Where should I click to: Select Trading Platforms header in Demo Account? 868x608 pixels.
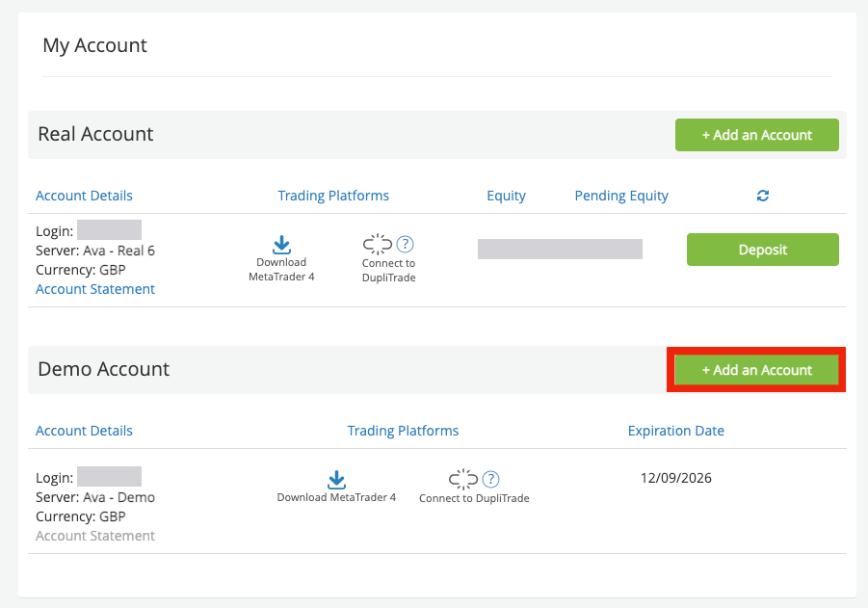click(403, 431)
